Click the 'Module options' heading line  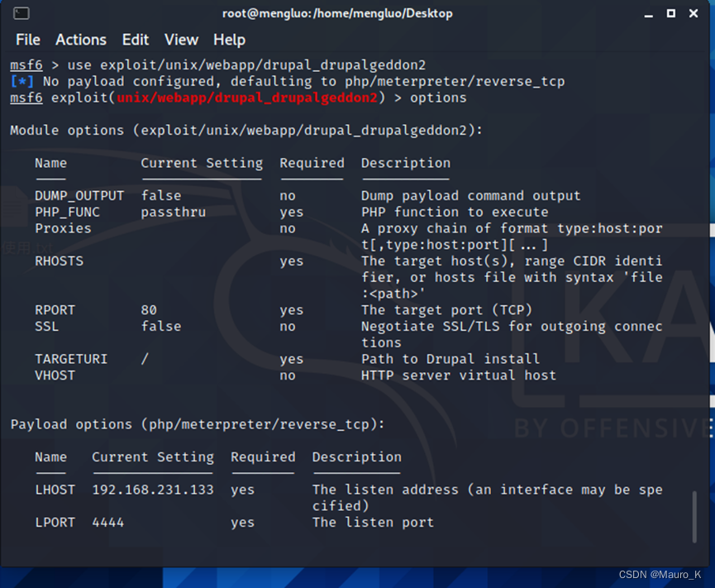[246, 131]
